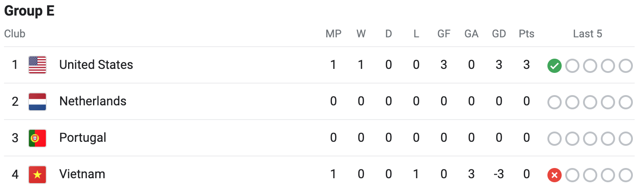
Task: Click the GD column header
Action: point(499,34)
